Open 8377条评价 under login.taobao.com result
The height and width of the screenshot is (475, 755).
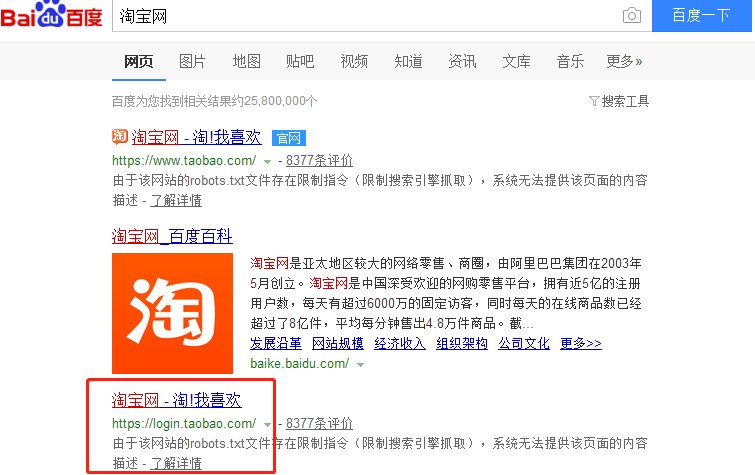tap(319, 423)
